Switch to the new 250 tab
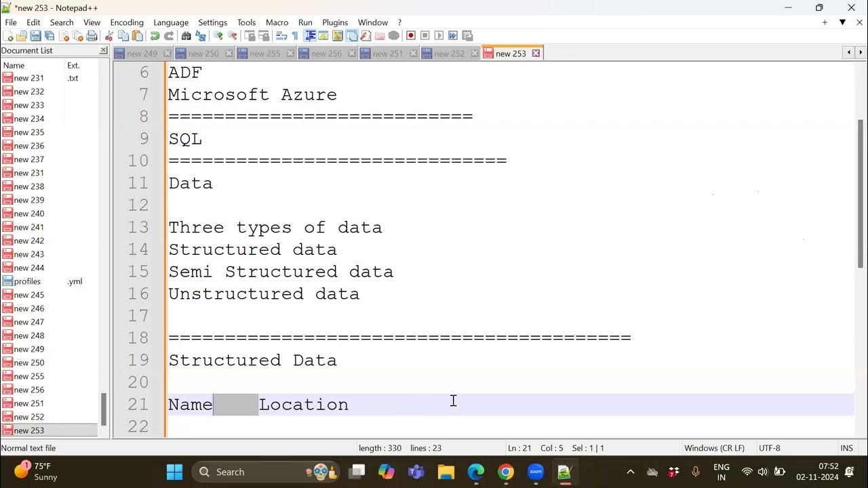868x488 pixels. click(203, 54)
